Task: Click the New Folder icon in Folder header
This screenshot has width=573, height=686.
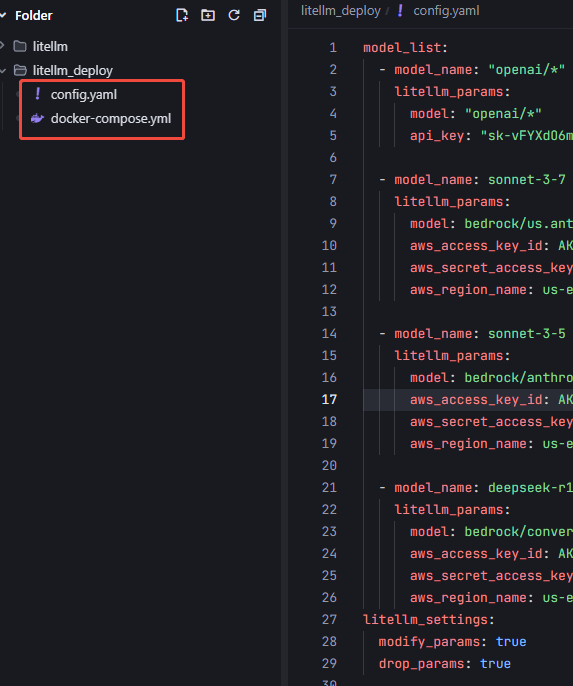Action: point(208,15)
